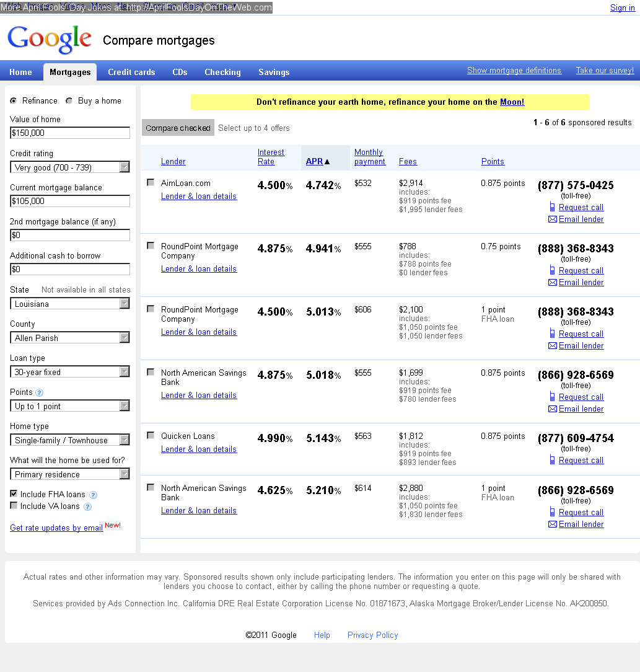Screen dimensions: 640x672
Task: Open the home usage dropdown showing Primary residence
Action: [x=70, y=474]
